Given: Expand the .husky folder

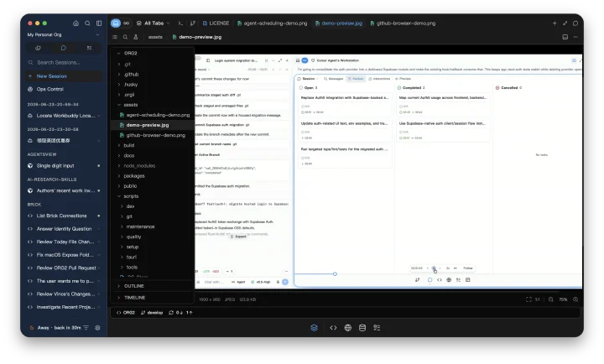Looking at the screenshot, I should tap(153, 85).
